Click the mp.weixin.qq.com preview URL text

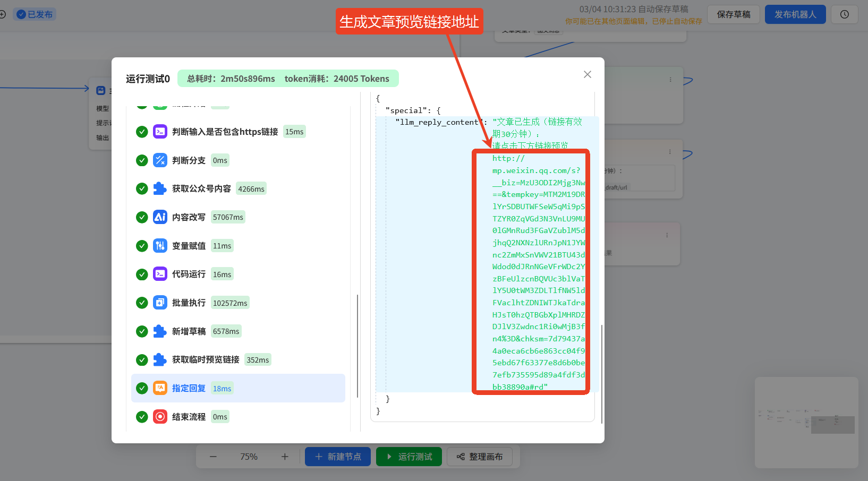538,272
